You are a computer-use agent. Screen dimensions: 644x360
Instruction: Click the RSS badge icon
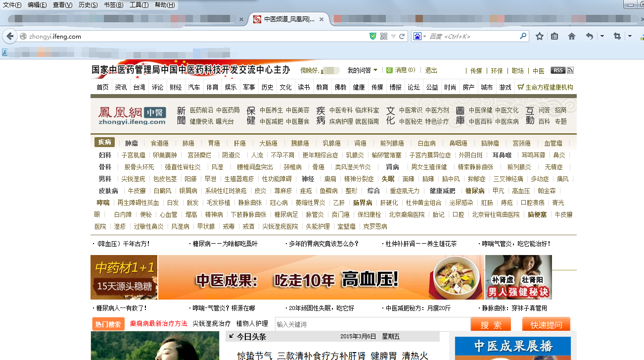558,70
